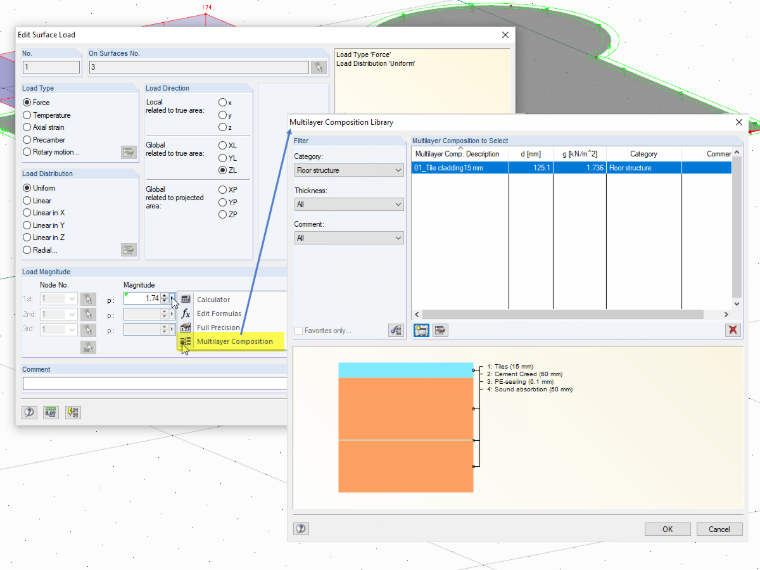Open the Category dropdown in Filter

(348, 170)
